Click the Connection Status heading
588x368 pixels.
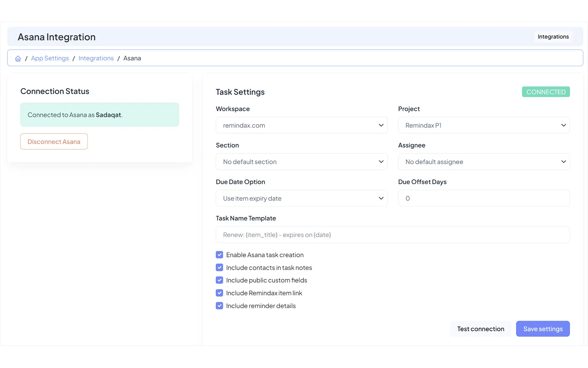coord(55,91)
